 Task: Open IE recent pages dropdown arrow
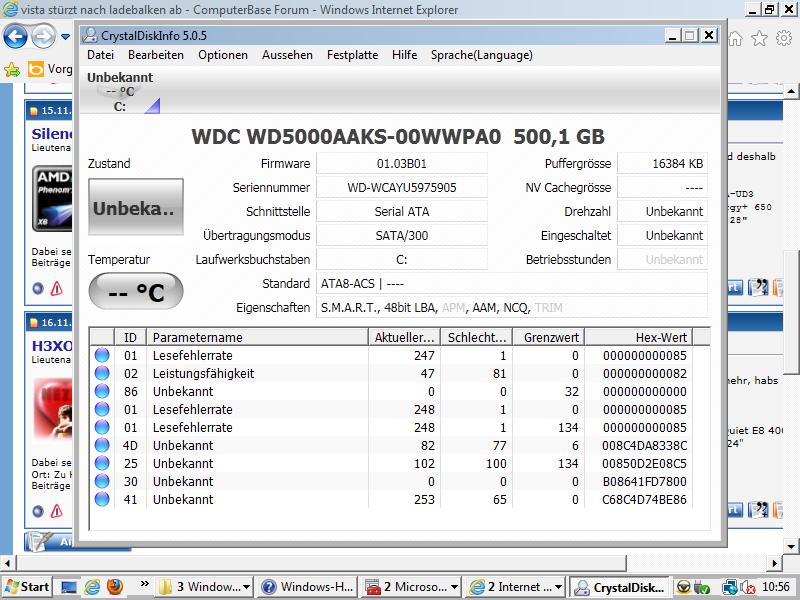point(65,37)
